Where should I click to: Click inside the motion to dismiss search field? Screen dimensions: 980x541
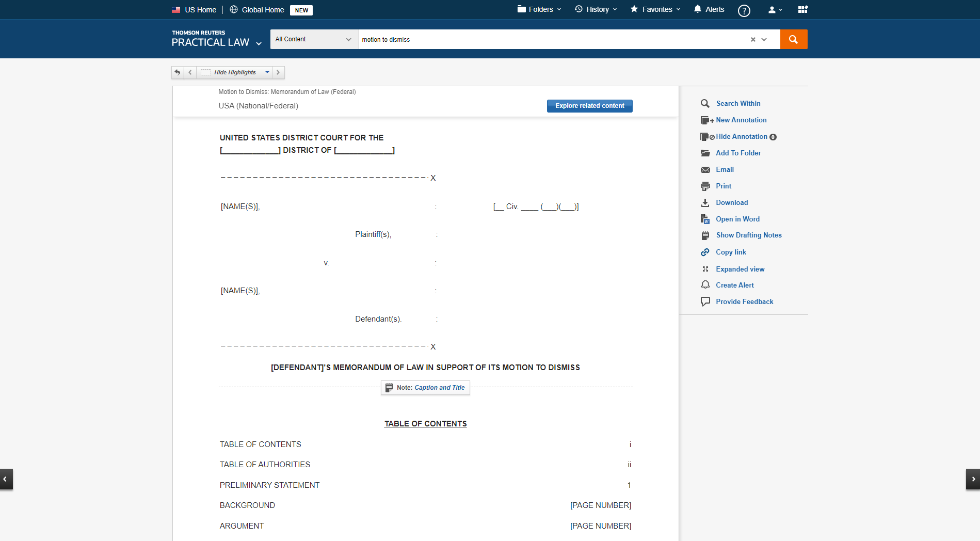pos(552,40)
